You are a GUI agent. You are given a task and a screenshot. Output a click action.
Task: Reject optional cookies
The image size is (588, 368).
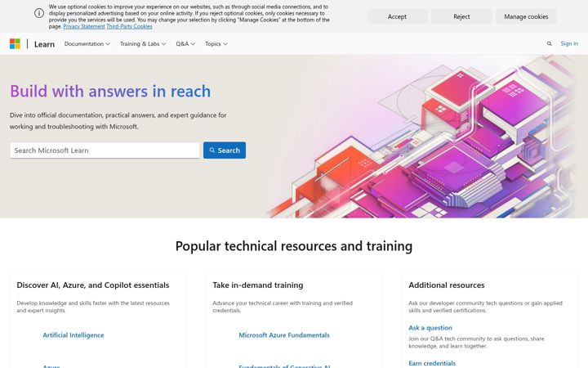click(461, 16)
